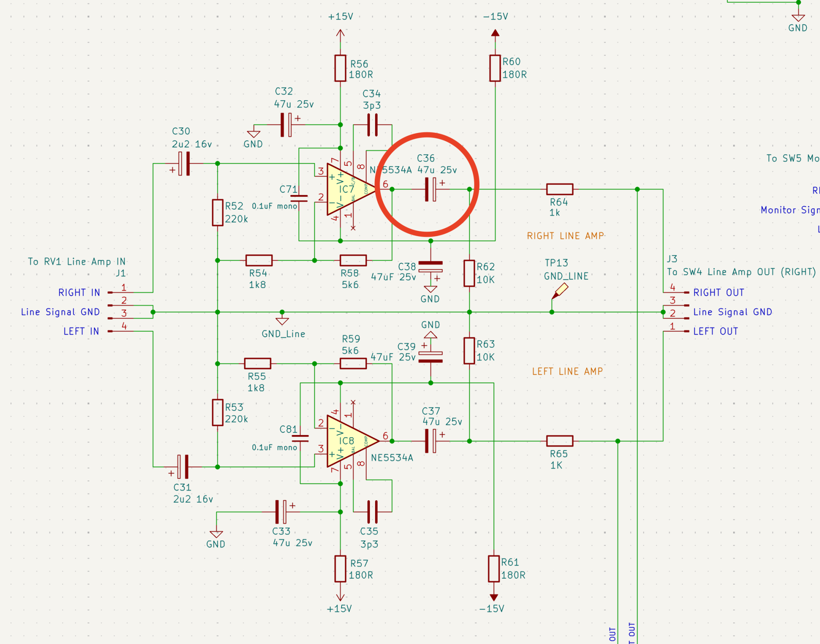Viewport: 820px width, 644px height.
Task: Select the top +15V power arrow
Action: coord(340,36)
